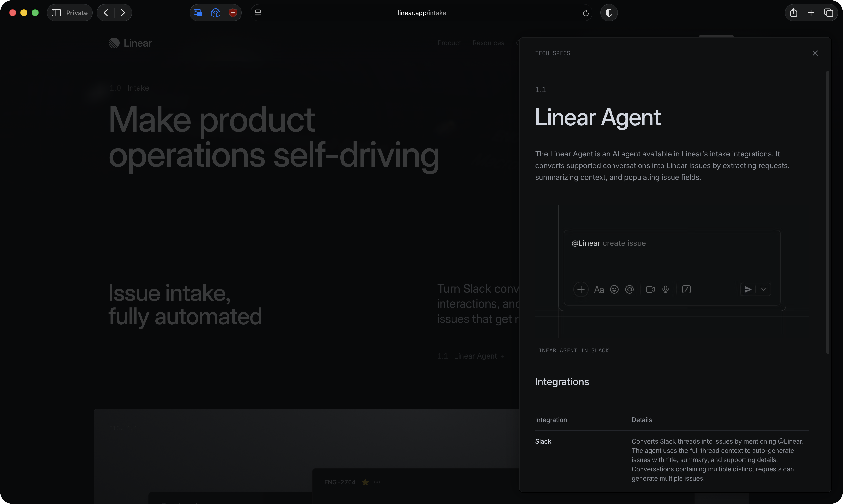Open text formatting with the Aa icon
Screen dimensions: 843x504
click(x=599, y=289)
